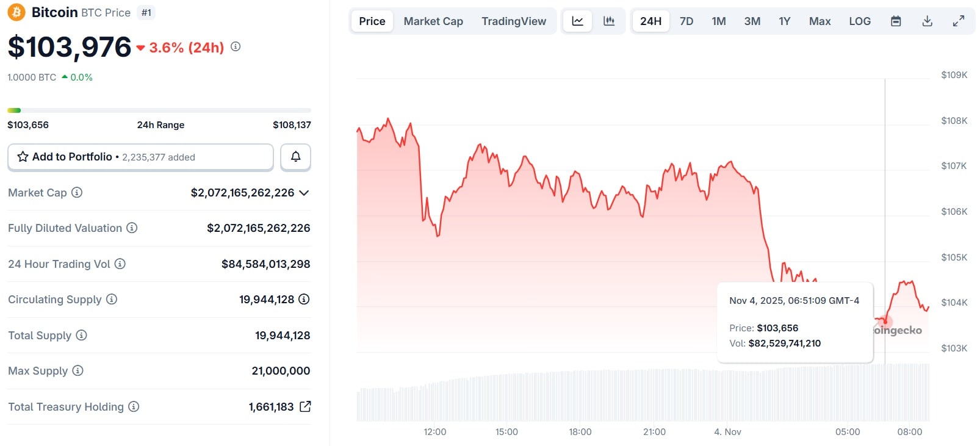Toggle LOG scale on chart
This screenshot has height=446, width=980.
click(x=860, y=21)
